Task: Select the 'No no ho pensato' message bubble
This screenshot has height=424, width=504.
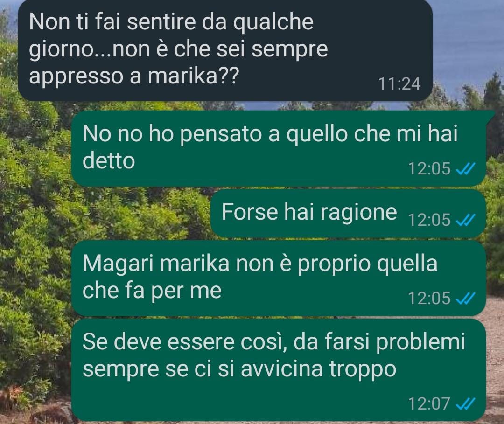Action: [279, 148]
